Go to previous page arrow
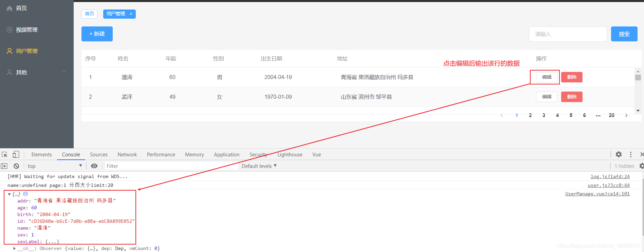The width and height of the screenshot is (644, 252). 502,115
